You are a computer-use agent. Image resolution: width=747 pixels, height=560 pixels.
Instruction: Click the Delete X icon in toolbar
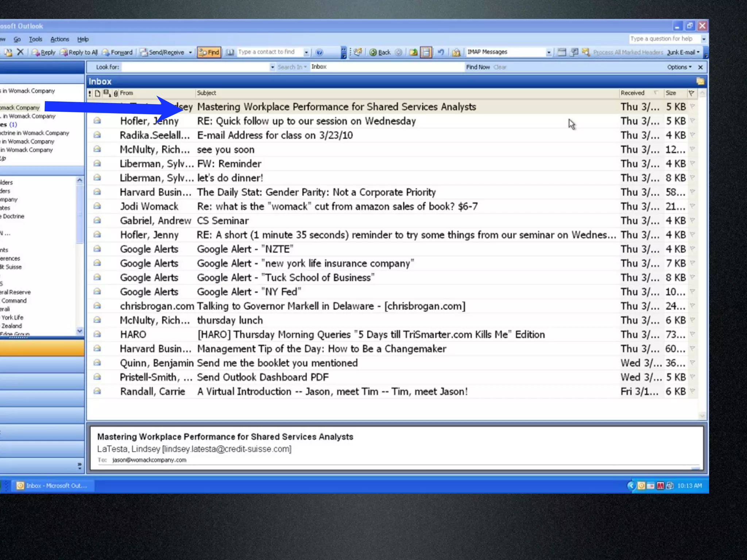click(20, 52)
